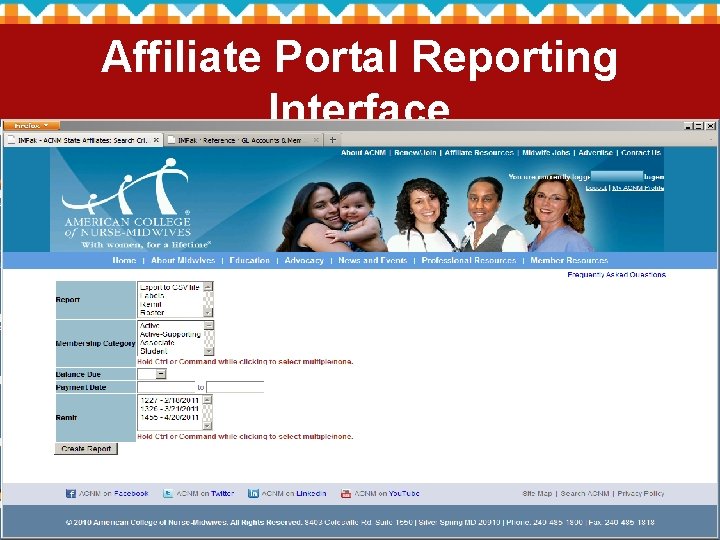Open ACNM on YouTube link
This screenshot has height=540, width=720.
pyautogui.click(x=387, y=494)
